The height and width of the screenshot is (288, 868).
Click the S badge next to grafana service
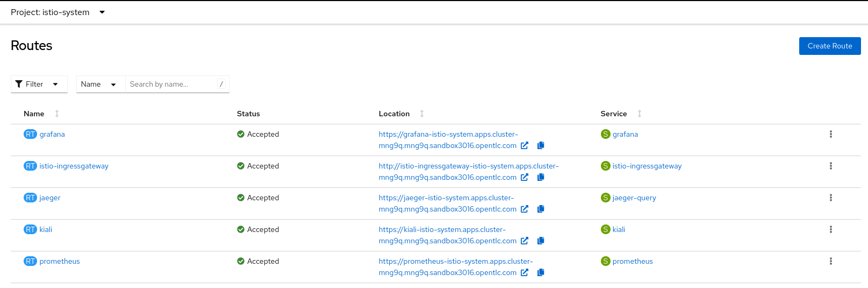pyautogui.click(x=606, y=134)
